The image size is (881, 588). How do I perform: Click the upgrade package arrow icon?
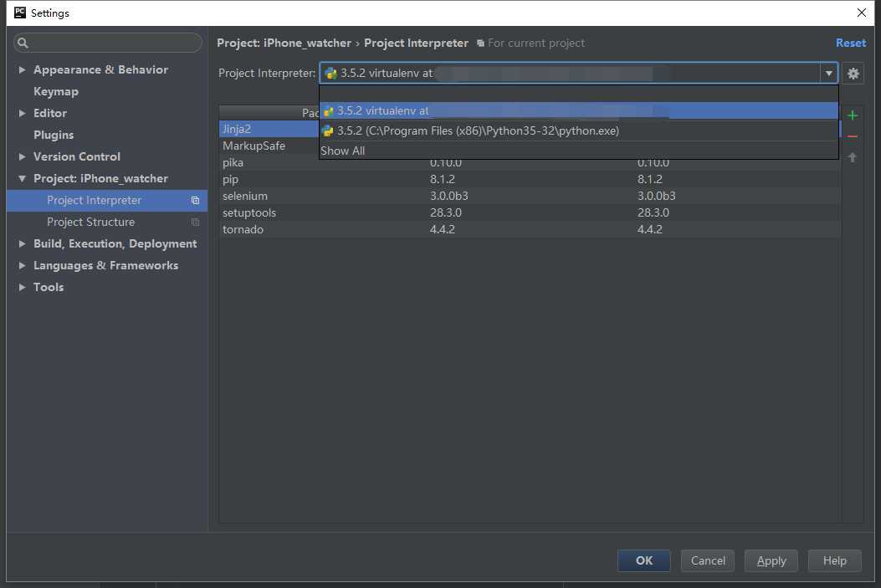pos(853,158)
